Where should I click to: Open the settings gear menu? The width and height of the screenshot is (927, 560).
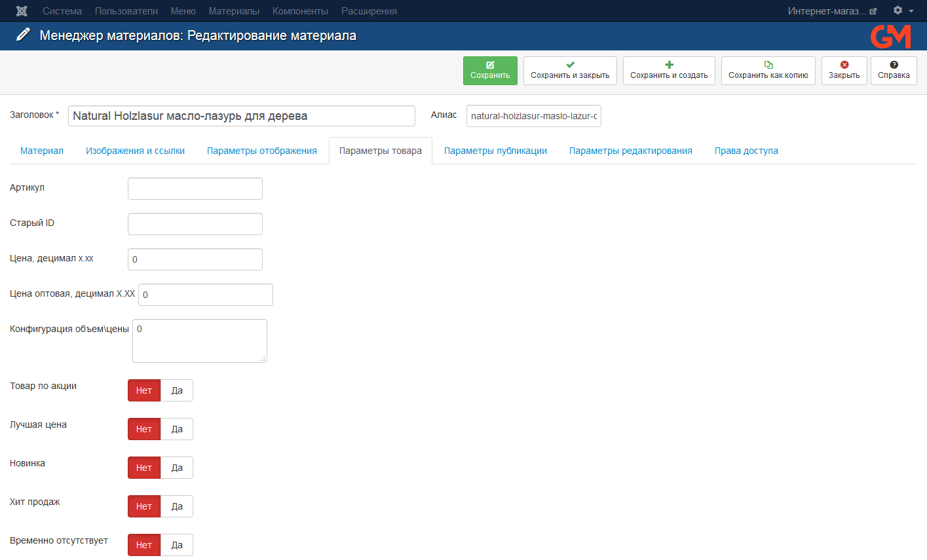tap(903, 10)
